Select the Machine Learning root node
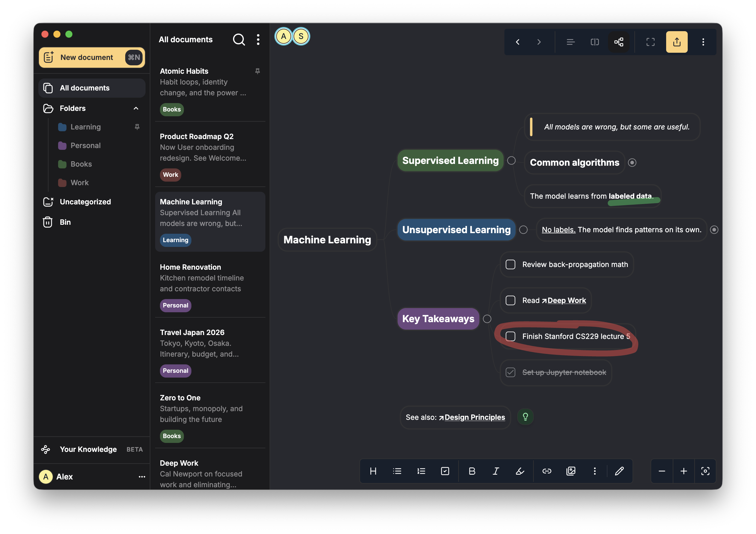The image size is (756, 534). tap(327, 239)
